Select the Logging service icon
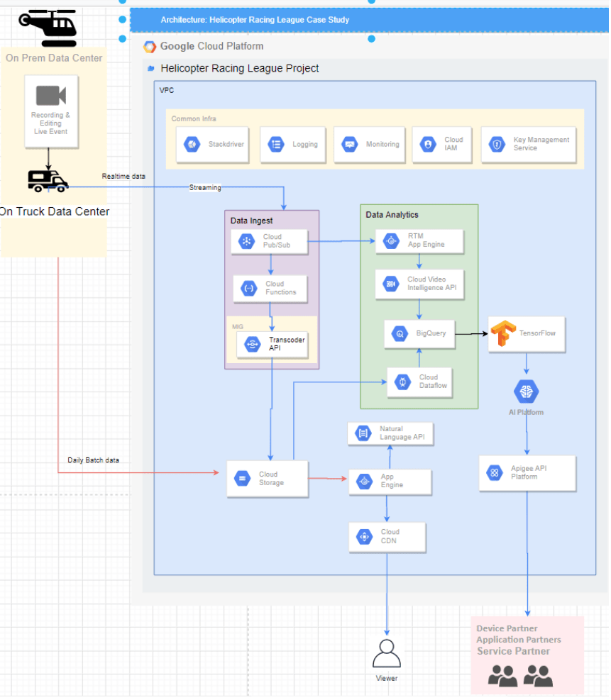Viewport: 611px width, 700px height. pos(276,144)
